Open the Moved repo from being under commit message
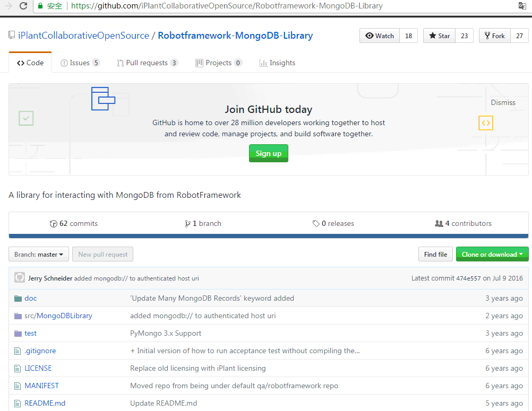 [x=234, y=386]
